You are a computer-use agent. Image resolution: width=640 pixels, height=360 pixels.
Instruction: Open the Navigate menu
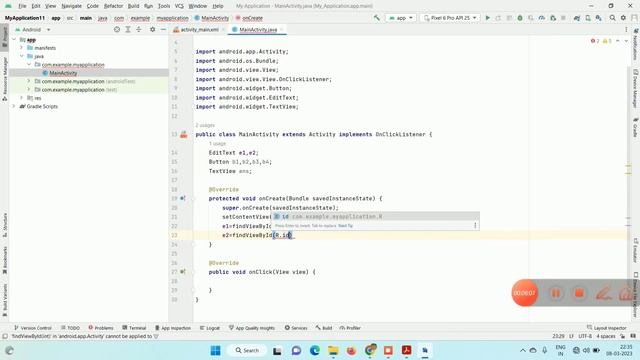pos(71,6)
